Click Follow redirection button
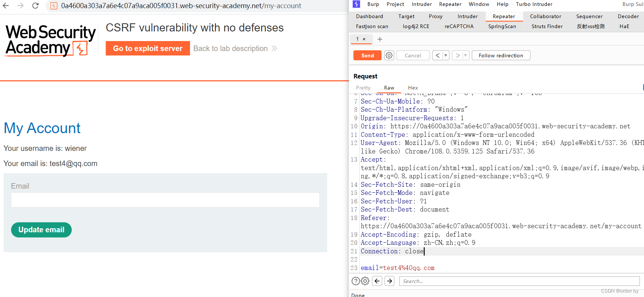Image resolution: width=644 pixels, height=297 pixels. click(x=501, y=55)
